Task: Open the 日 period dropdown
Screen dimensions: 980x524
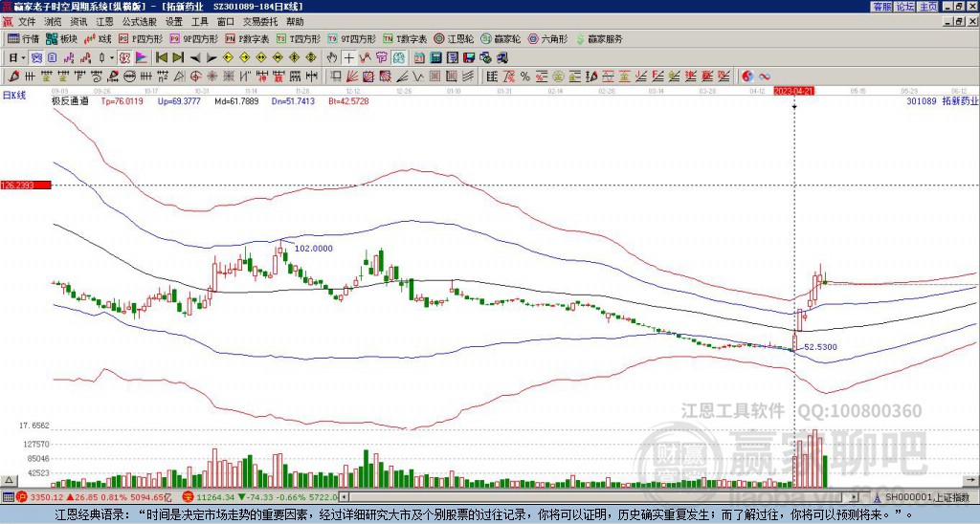Action: (x=16, y=58)
